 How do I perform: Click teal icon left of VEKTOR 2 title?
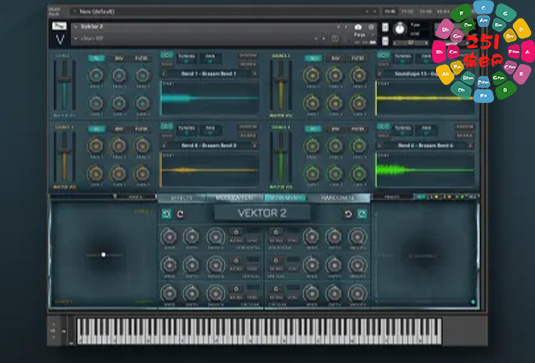pos(167,214)
